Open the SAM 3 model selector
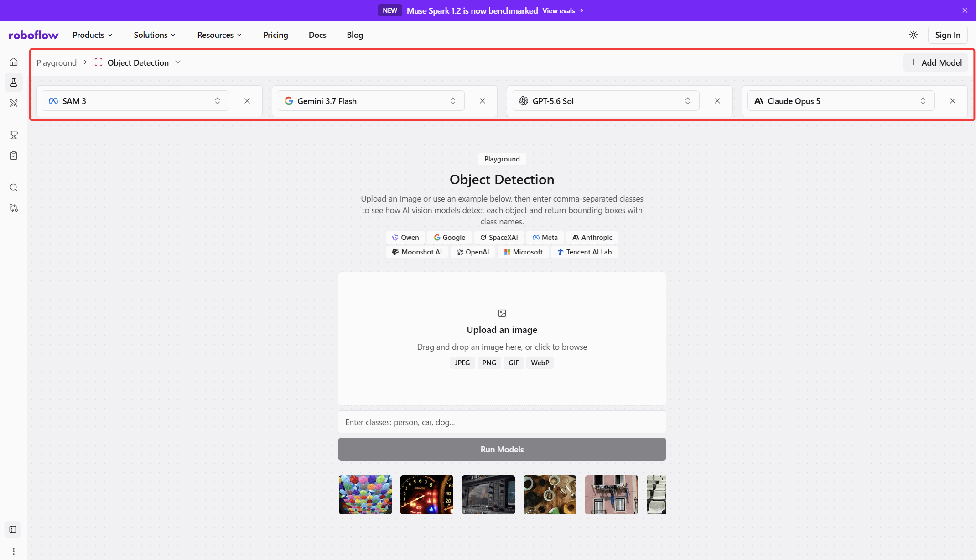976x560 pixels. click(x=135, y=101)
